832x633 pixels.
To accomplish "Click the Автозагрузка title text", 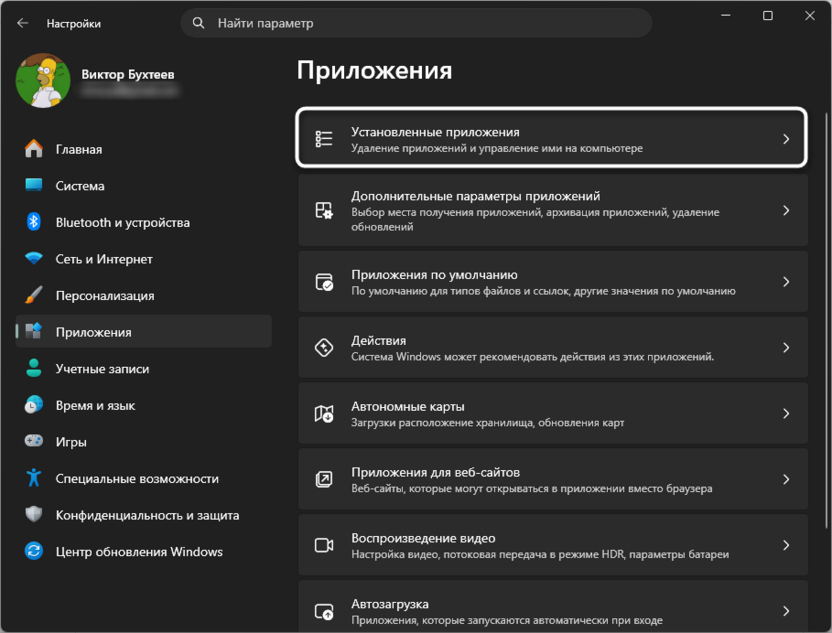I will tap(389, 604).
